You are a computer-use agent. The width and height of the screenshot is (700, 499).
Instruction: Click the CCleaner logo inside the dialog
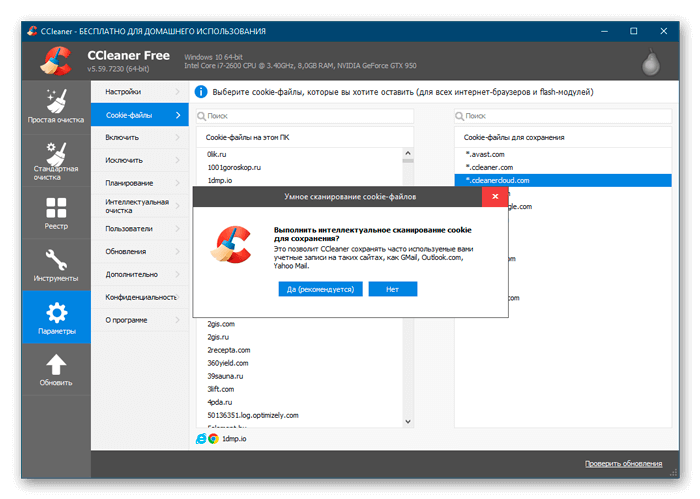[231, 245]
